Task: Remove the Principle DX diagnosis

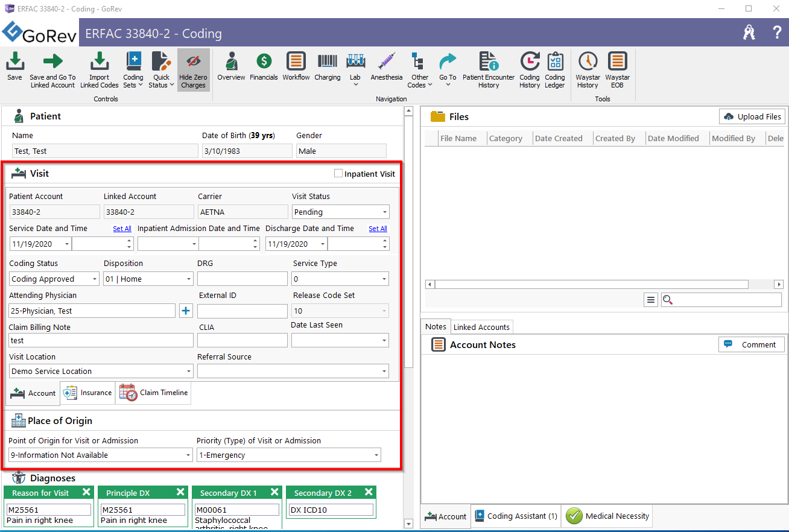Action: (x=180, y=492)
